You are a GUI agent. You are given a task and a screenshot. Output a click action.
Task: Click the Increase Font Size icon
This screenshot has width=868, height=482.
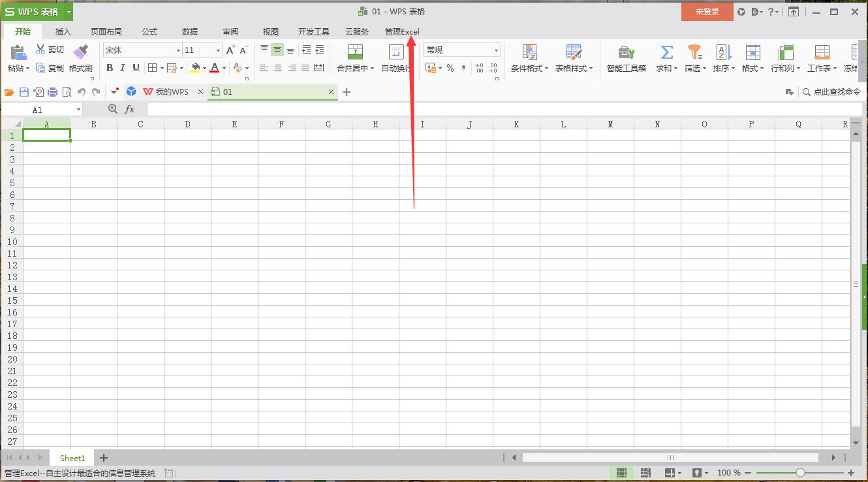(230, 50)
